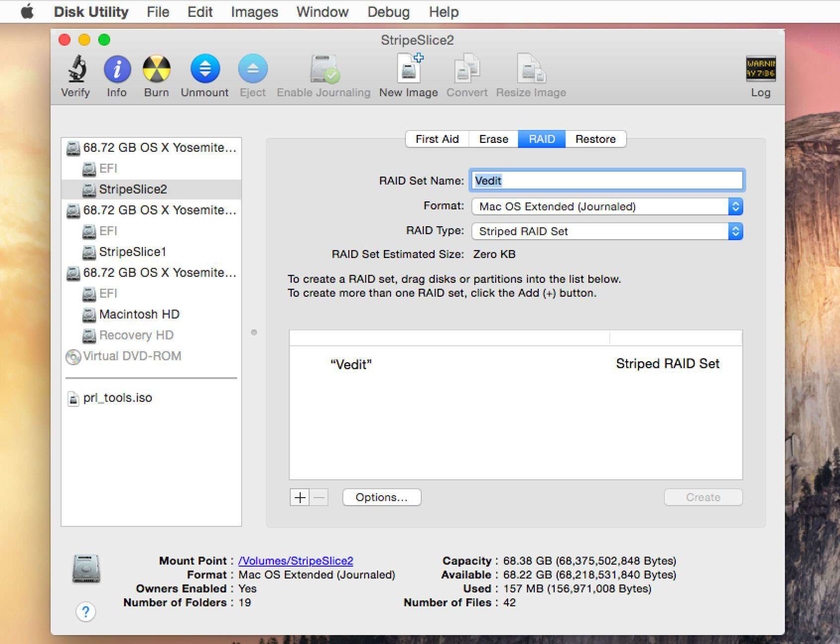The width and height of the screenshot is (840, 644).
Task: Open the File menu
Action: [x=158, y=11]
